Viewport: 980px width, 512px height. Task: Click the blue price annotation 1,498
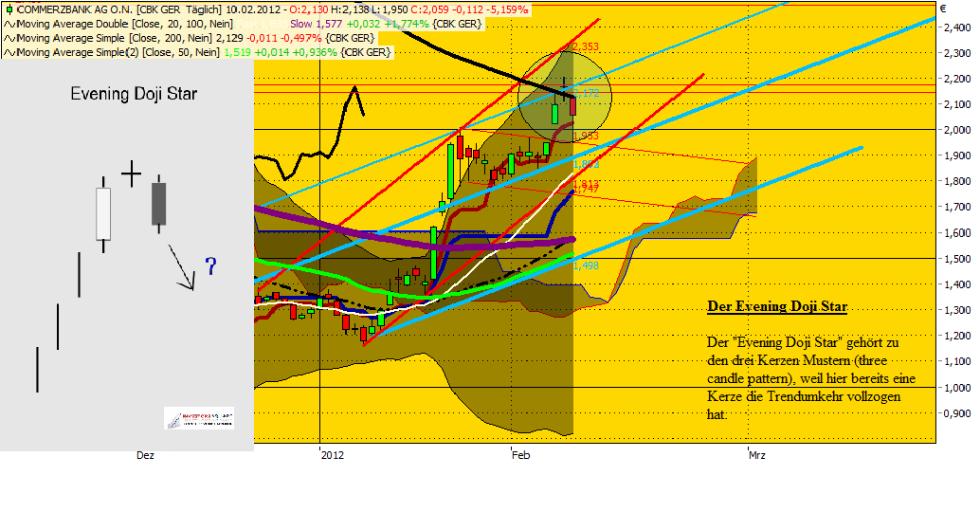point(587,265)
